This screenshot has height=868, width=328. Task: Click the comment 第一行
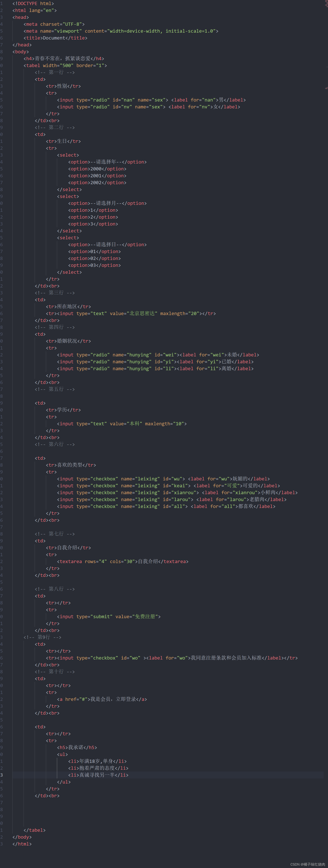54,73
